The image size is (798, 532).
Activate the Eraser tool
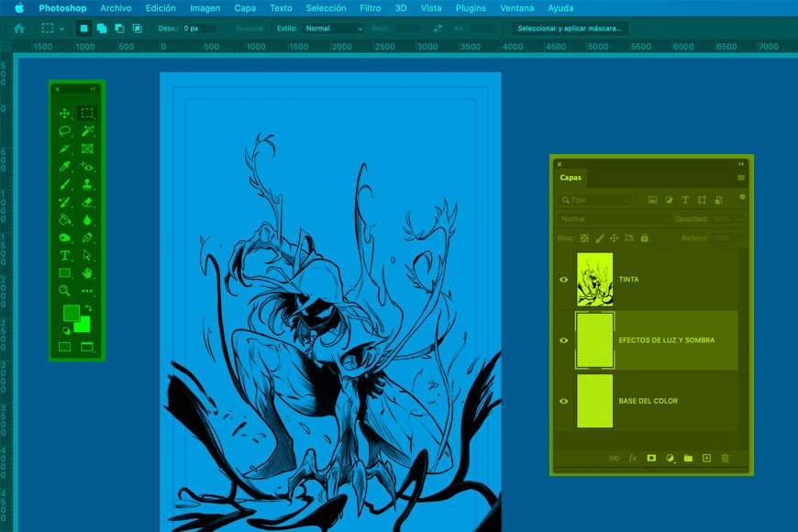pos(87,202)
